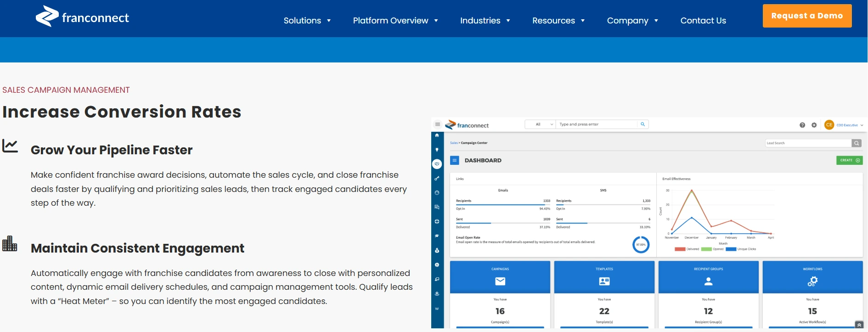Image resolution: width=868 pixels, height=332 pixels.
Task: Select the chat bubbles icon in sidebar
Action: (437, 207)
